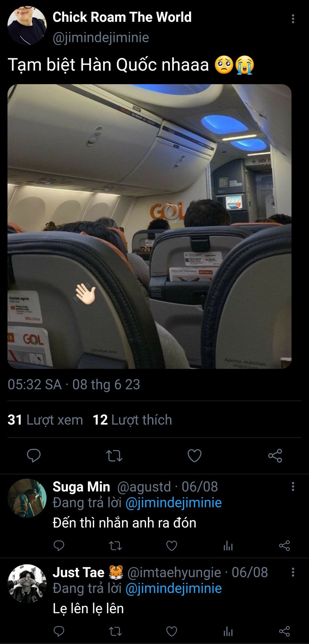Image resolution: width=309 pixels, height=644 pixels.
Task: Open more options on Suga Min reply
Action: tap(293, 487)
